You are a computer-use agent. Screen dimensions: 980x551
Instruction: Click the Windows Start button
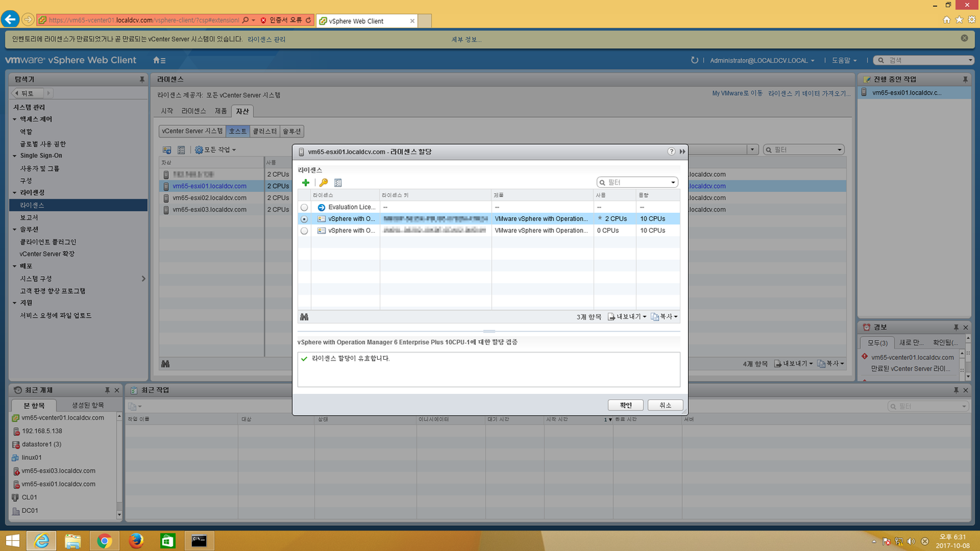point(12,540)
